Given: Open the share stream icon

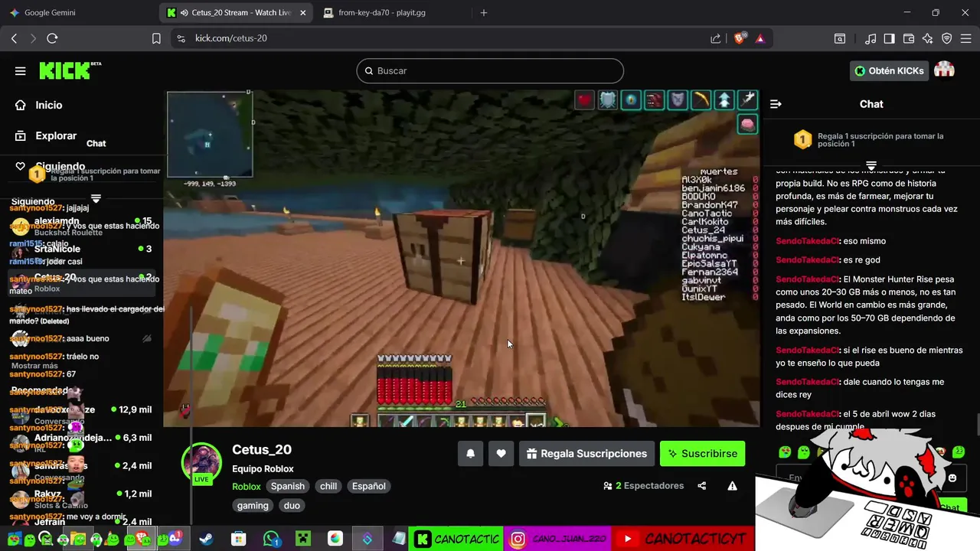Looking at the screenshot, I should click(702, 486).
